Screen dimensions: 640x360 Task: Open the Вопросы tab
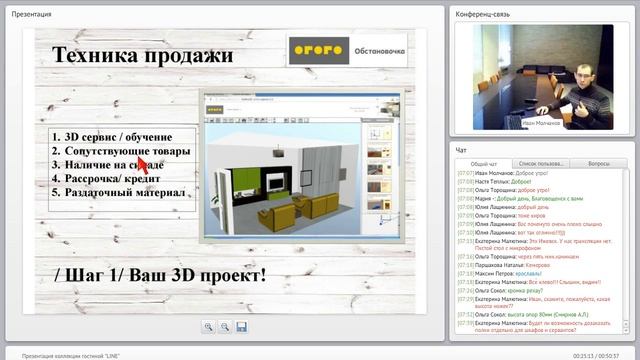599,164
